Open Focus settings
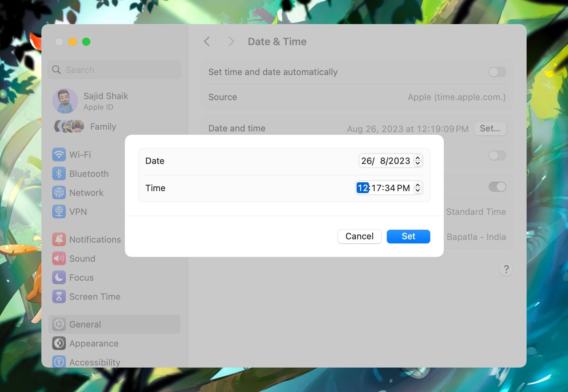Image resolution: width=568 pixels, height=392 pixels. point(81,277)
